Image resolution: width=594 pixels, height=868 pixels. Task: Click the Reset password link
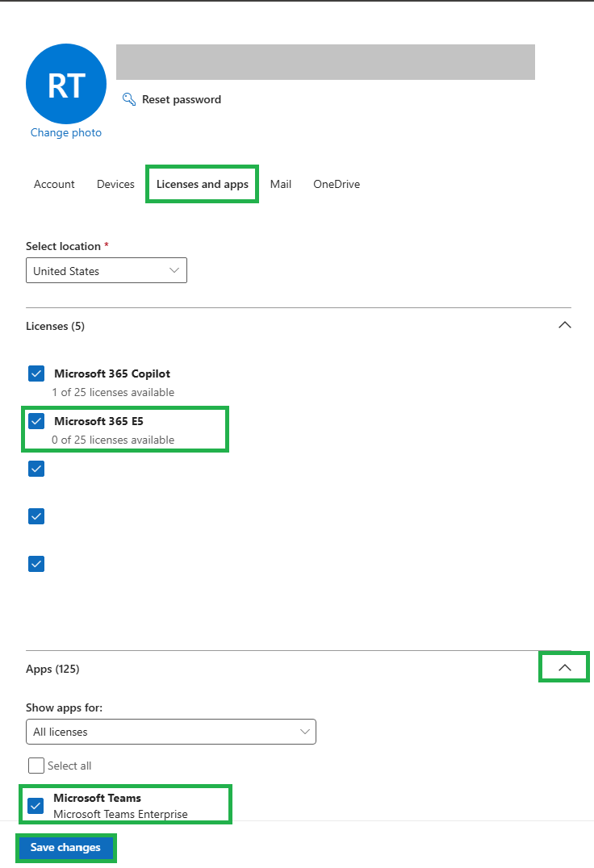click(x=181, y=100)
